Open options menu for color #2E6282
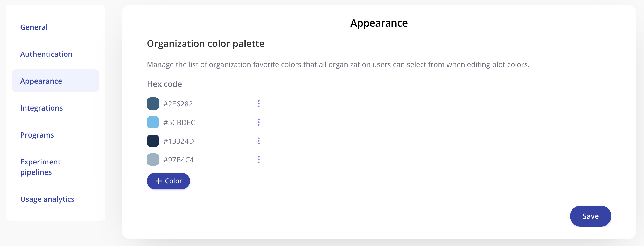This screenshot has height=246, width=644. pos(258,104)
